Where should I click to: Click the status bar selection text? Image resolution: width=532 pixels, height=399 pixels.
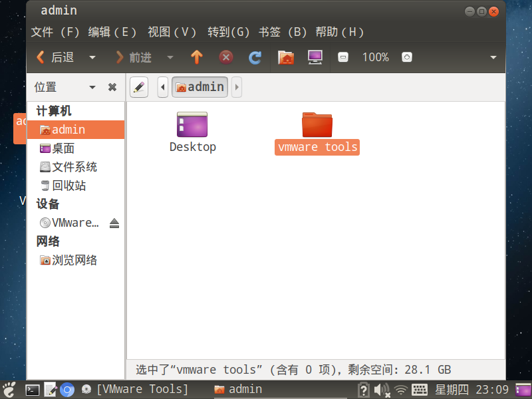pos(293,370)
